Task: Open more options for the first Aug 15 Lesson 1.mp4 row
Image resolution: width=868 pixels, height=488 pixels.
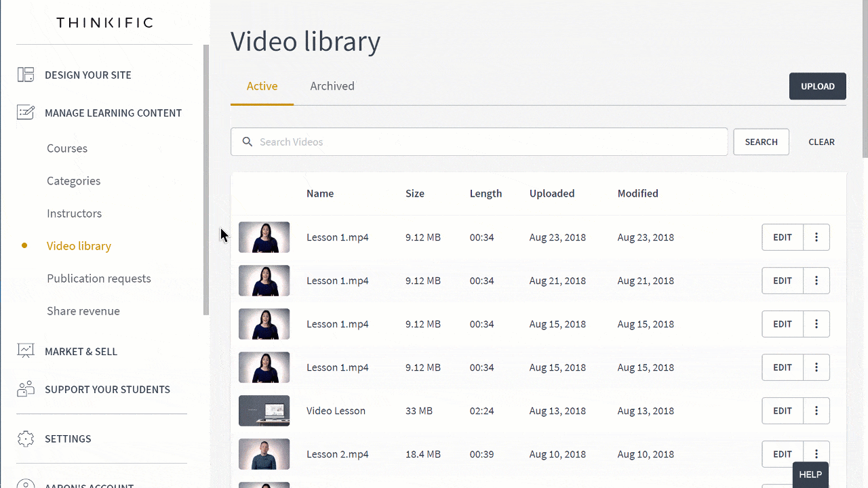Action: (816, 324)
